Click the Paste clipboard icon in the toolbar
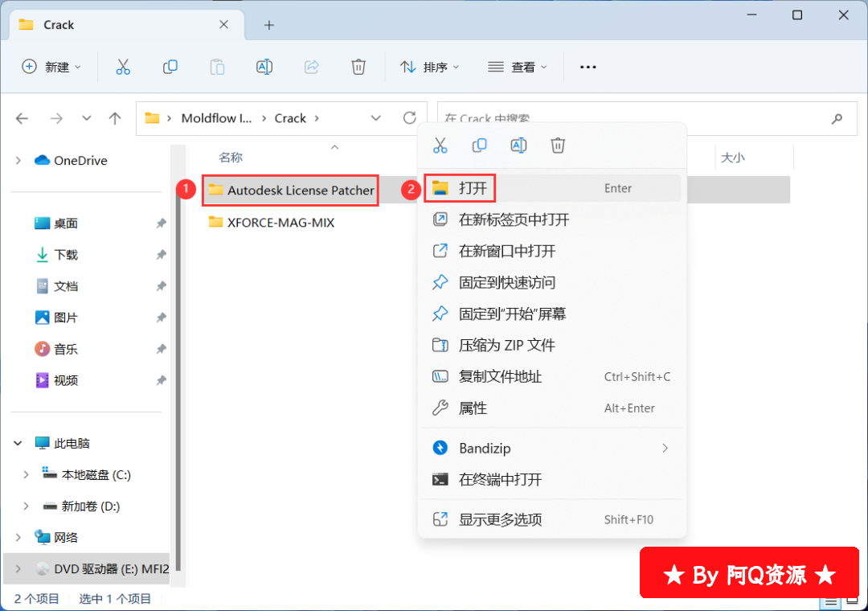This screenshot has width=868, height=611. pyautogui.click(x=217, y=67)
